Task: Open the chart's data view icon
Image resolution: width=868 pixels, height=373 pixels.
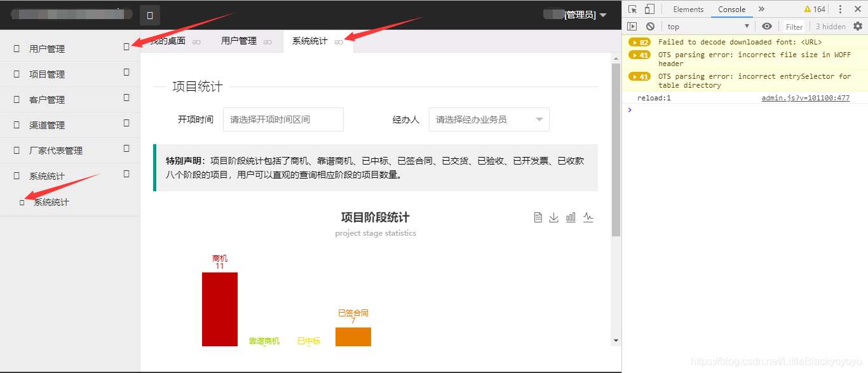Action: (538, 217)
